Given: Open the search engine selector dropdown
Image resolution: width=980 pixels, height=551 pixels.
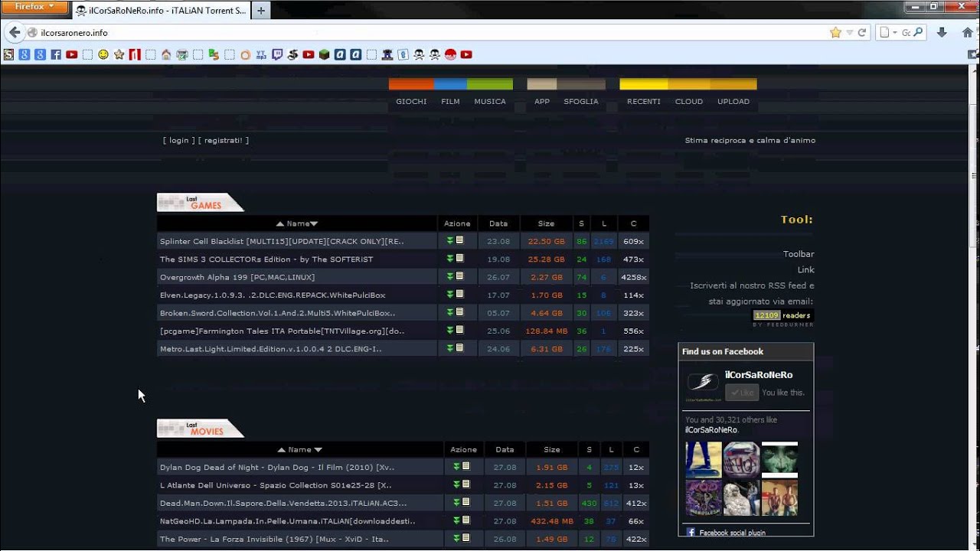Looking at the screenshot, I should point(889,33).
